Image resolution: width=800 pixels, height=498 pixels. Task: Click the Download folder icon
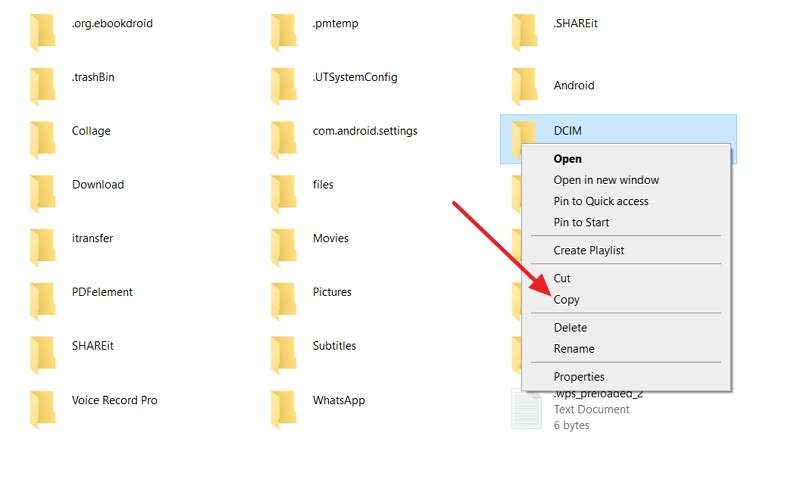43,194
